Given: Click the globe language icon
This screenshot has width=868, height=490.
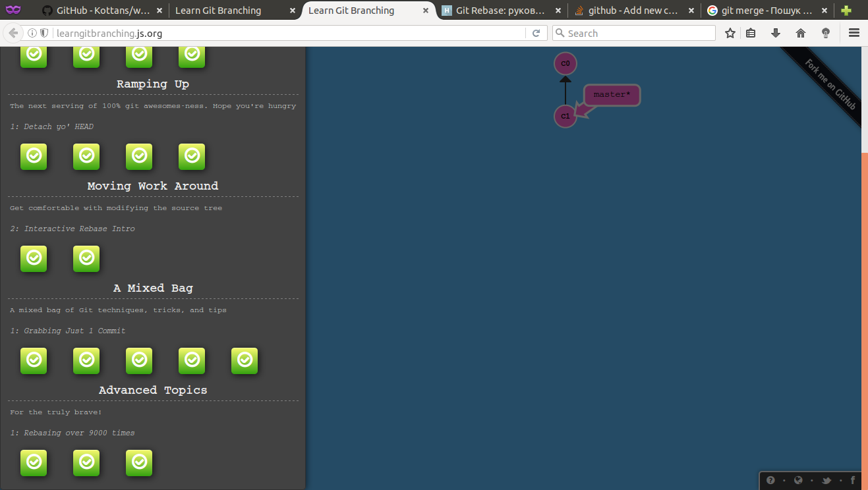Looking at the screenshot, I should (x=798, y=481).
